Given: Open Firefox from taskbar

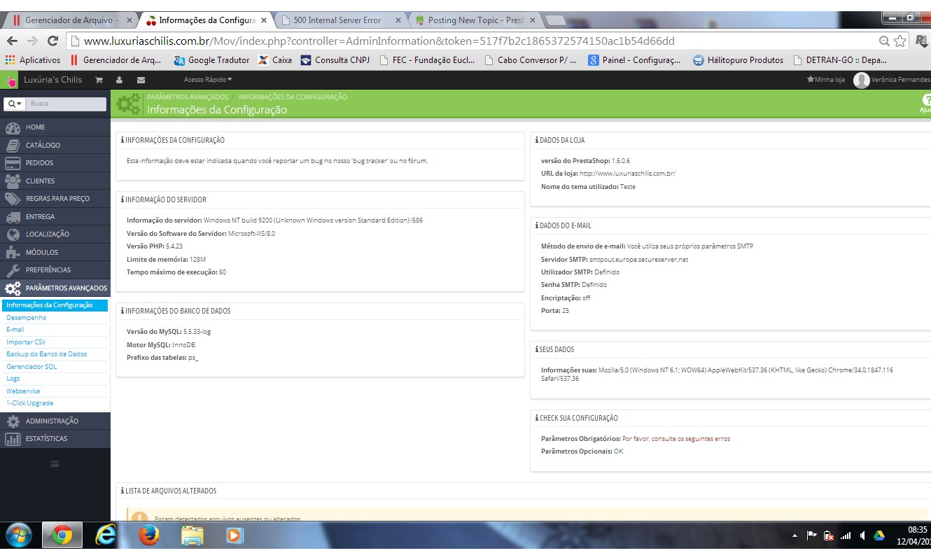Looking at the screenshot, I should 148,536.
